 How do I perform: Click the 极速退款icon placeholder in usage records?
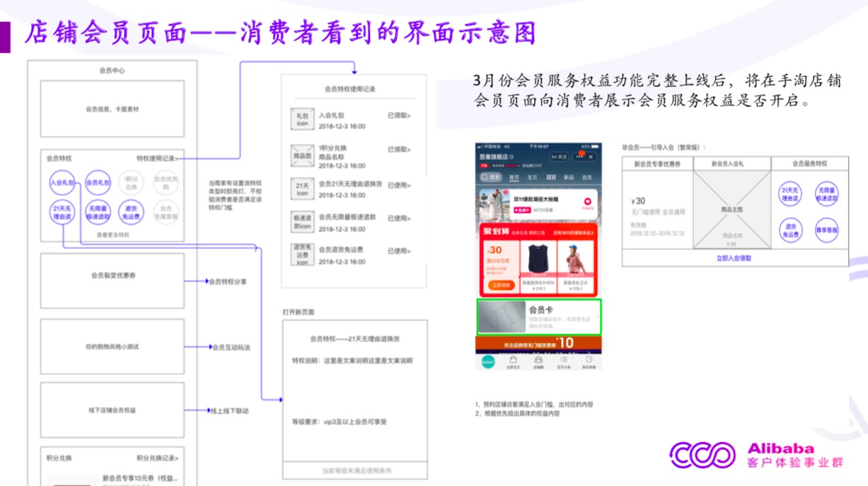coord(302,222)
